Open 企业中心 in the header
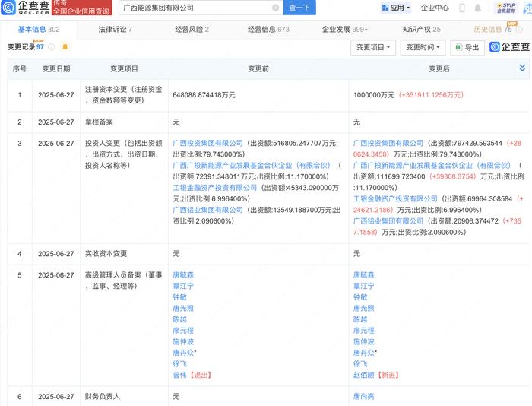The height and width of the screenshot is (406, 532). coord(435,8)
